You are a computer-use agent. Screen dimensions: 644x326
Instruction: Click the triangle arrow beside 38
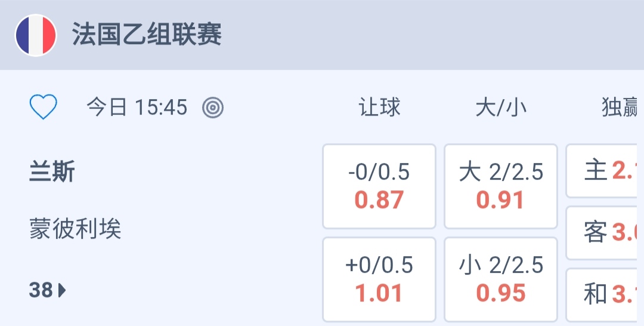point(62,291)
